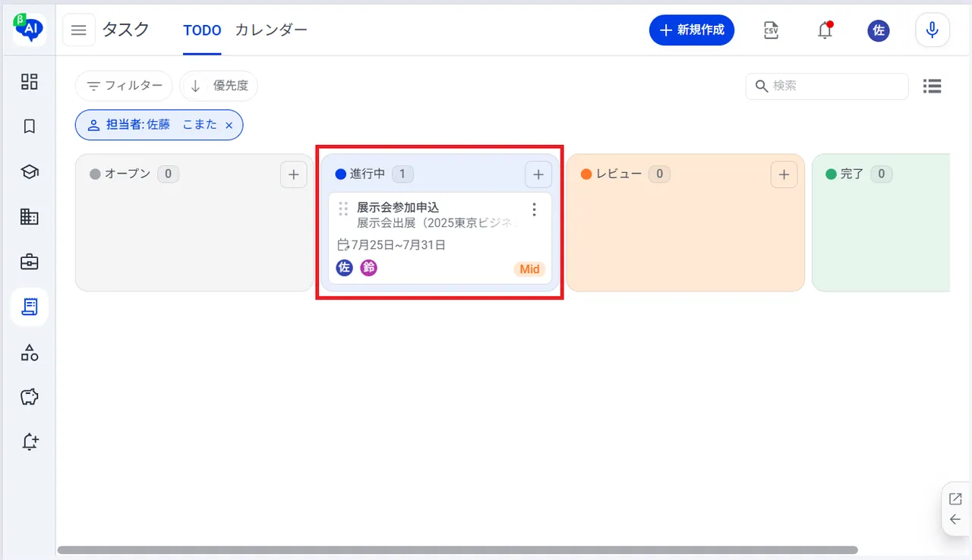The image size is (972, 560).
Task: Click the 完了 column header label
Action: 852,175
